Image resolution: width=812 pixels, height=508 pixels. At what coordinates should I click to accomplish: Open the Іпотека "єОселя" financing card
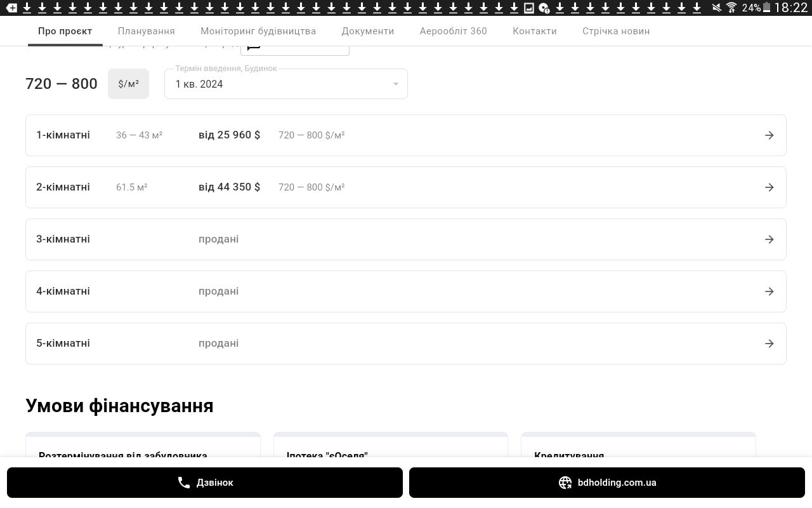[390, 447]
